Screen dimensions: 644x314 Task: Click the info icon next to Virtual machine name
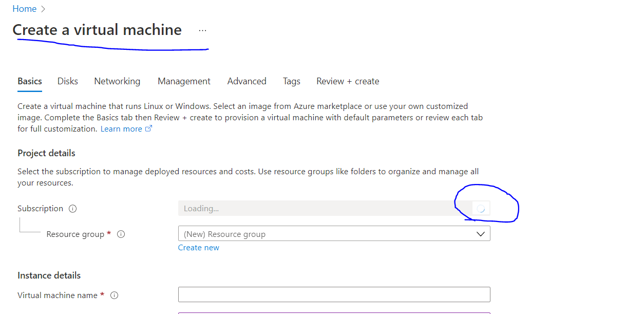[115, 295]
